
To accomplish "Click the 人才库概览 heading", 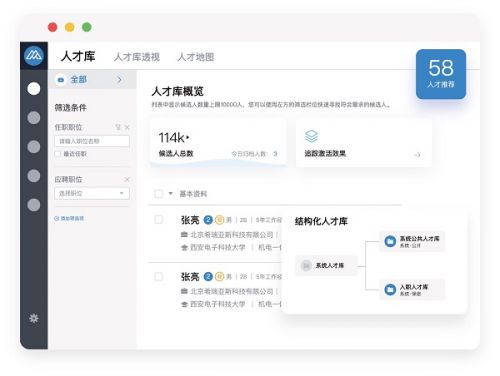I will click(177, 91).
